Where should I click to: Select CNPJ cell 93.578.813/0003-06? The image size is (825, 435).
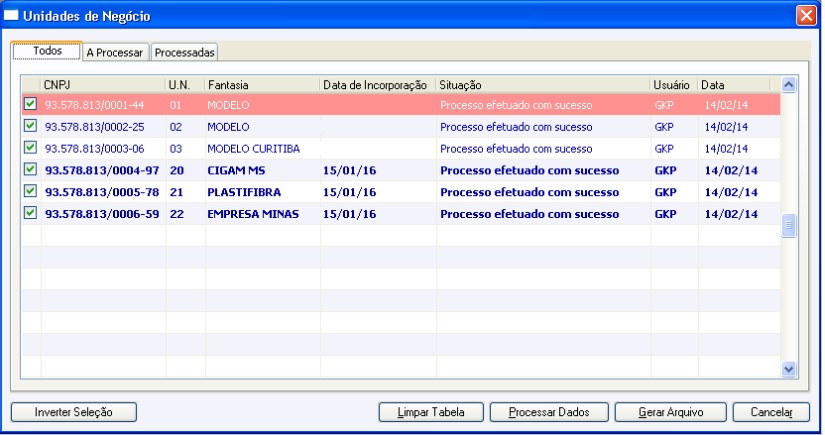pos(95,149)
